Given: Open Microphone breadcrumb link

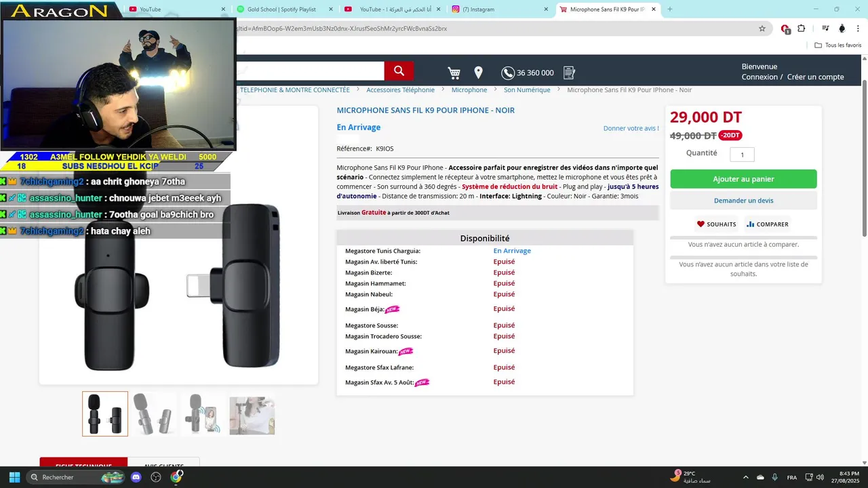Looking at the screenshot, I should point(469,89).
